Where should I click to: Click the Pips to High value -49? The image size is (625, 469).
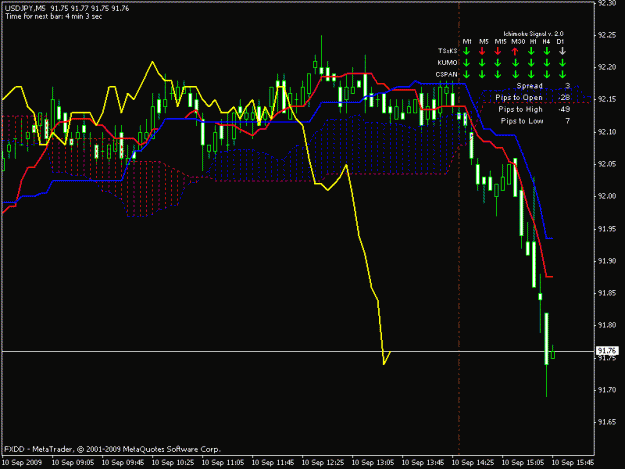[x=564, y=109]
